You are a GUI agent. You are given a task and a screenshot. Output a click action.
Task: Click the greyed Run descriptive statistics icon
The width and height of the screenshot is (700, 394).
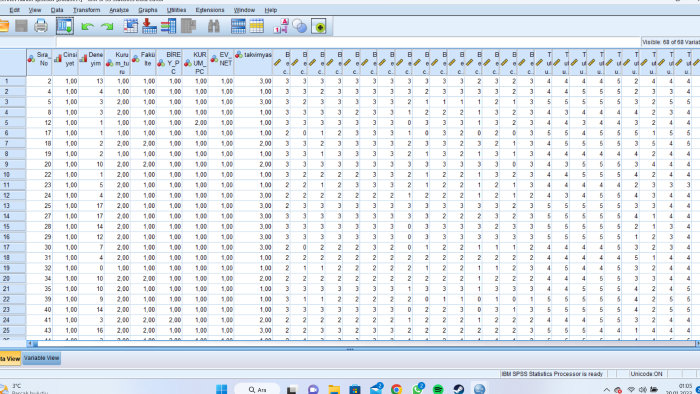188,26
